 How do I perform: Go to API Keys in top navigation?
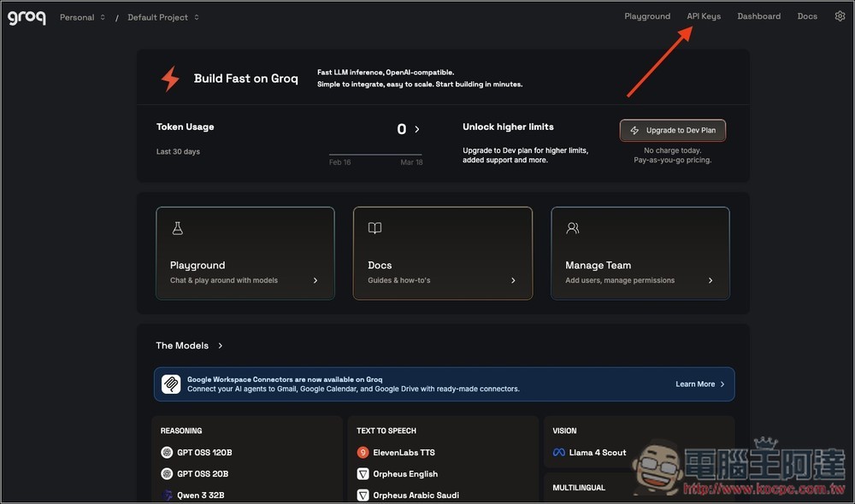tap(704, 16)
